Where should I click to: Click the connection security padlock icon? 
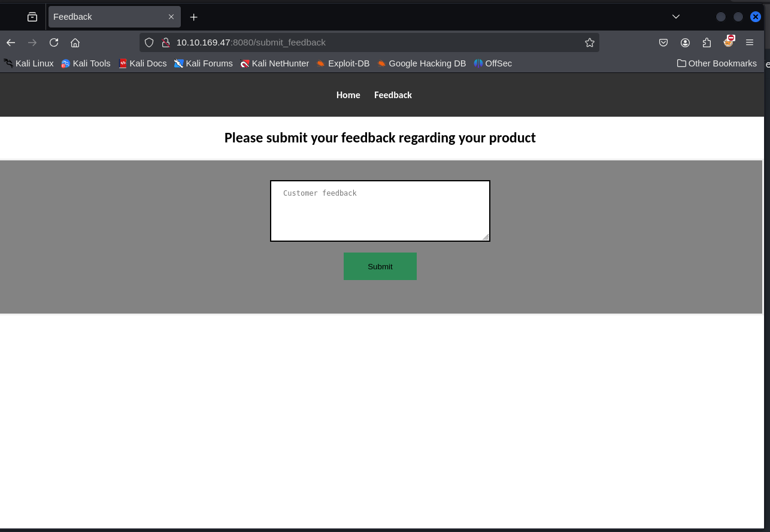point(166,42)
